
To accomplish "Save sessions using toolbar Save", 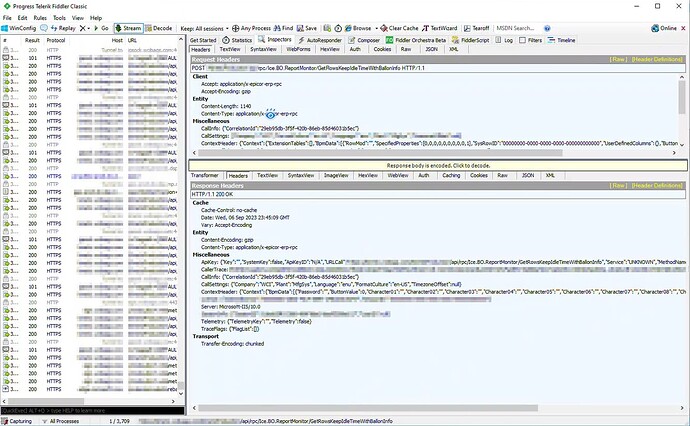I will pos(307,28).
